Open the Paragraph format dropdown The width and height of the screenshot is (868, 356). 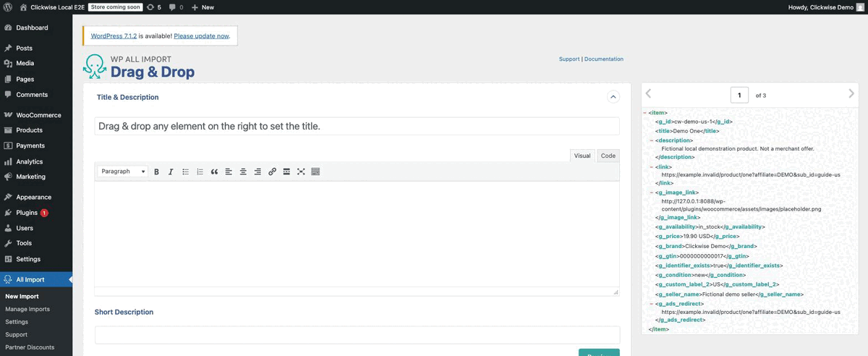pos(123,171)
